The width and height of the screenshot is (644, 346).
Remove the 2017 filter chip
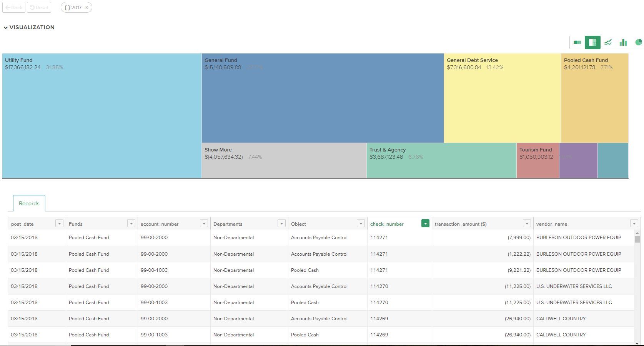point(87,8)
